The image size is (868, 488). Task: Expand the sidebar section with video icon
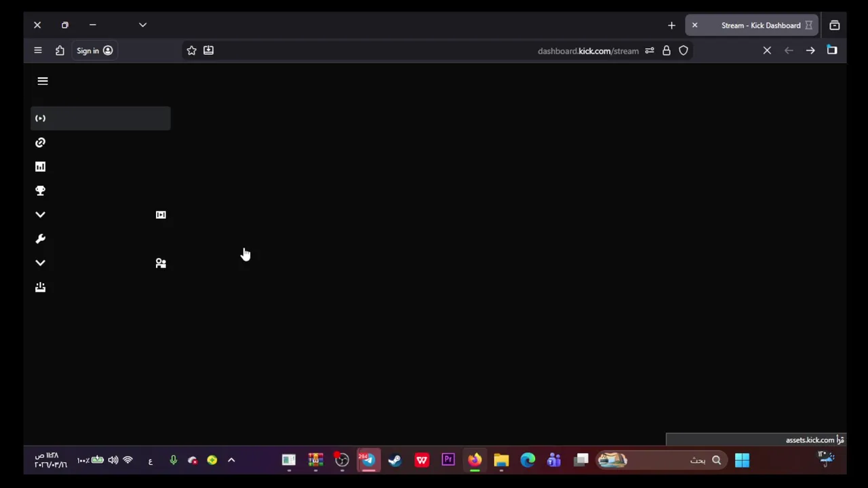pos(40,215)
